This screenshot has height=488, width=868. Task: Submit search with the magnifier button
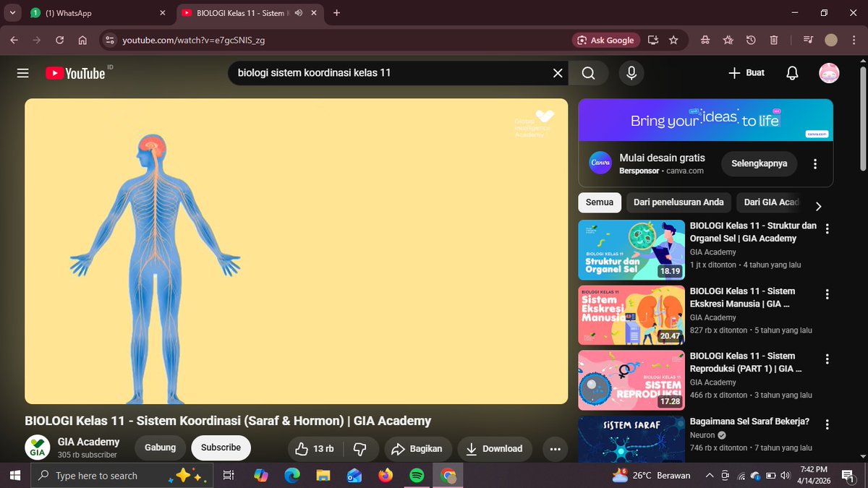tap(588, 73)
